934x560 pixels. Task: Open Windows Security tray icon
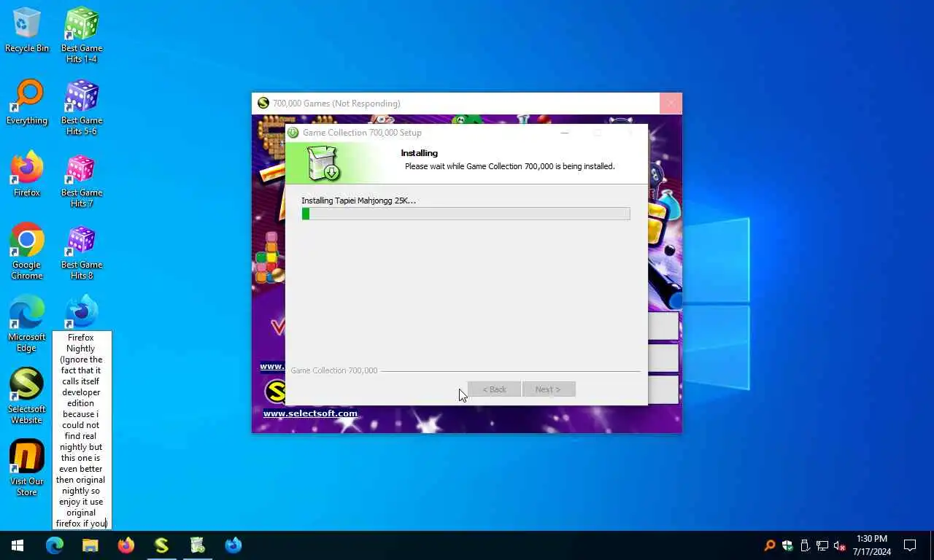coord(787,545)
